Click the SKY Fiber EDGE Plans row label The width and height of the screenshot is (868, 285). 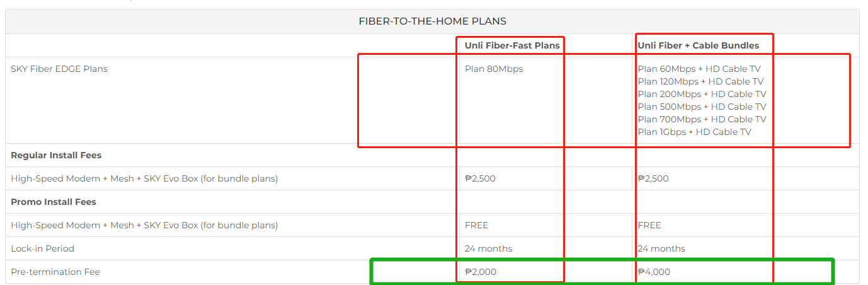coord(59,69)
